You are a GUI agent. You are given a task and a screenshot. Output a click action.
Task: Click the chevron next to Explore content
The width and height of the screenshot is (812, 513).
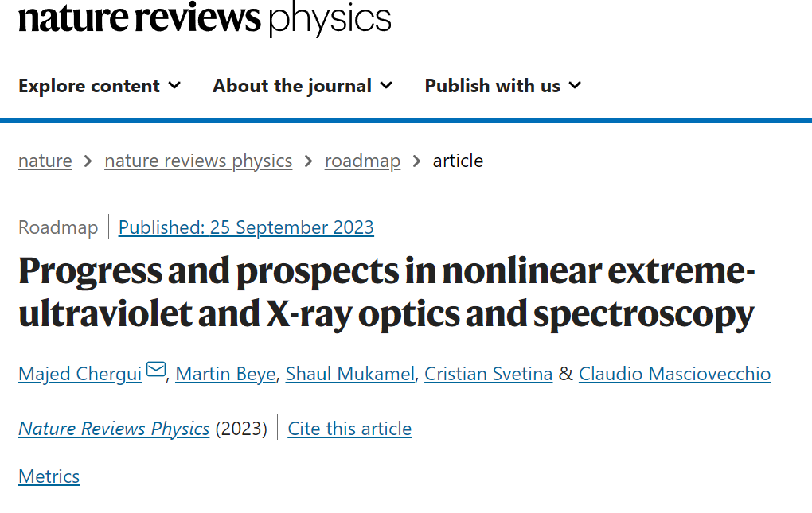[175, 85]
